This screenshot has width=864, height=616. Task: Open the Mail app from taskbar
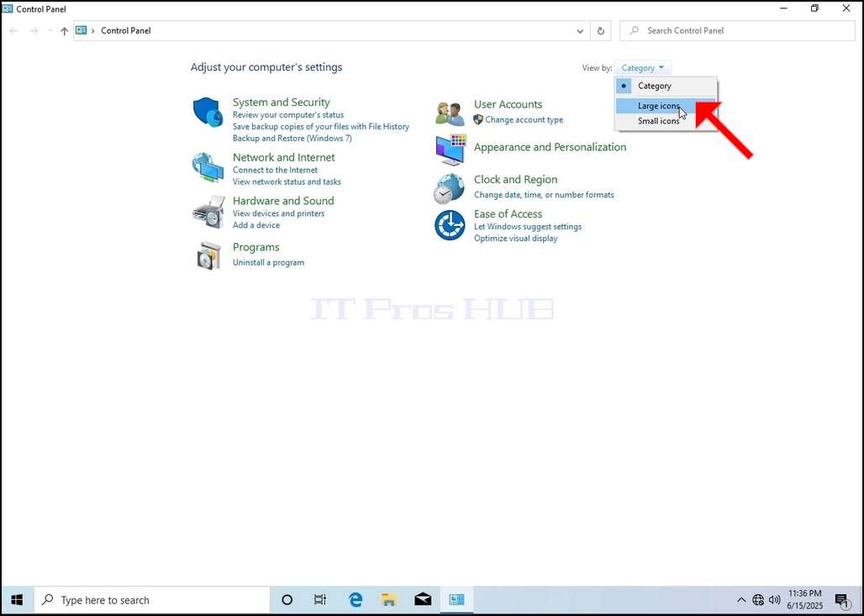[x=424, y=600]
